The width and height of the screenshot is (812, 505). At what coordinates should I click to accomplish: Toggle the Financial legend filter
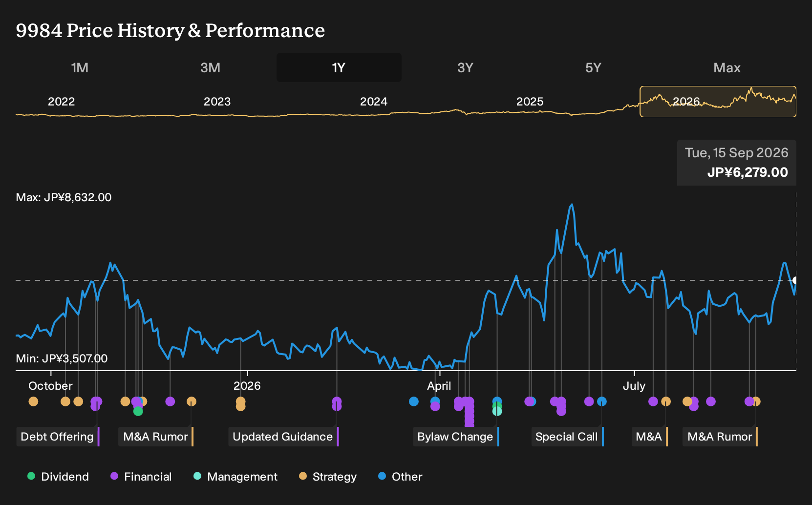(x=141, y=477)
